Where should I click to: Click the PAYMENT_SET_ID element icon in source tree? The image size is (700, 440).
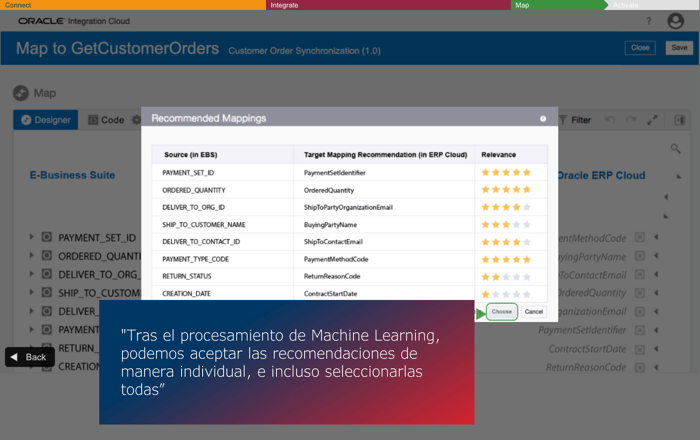(x=46, y=237)
